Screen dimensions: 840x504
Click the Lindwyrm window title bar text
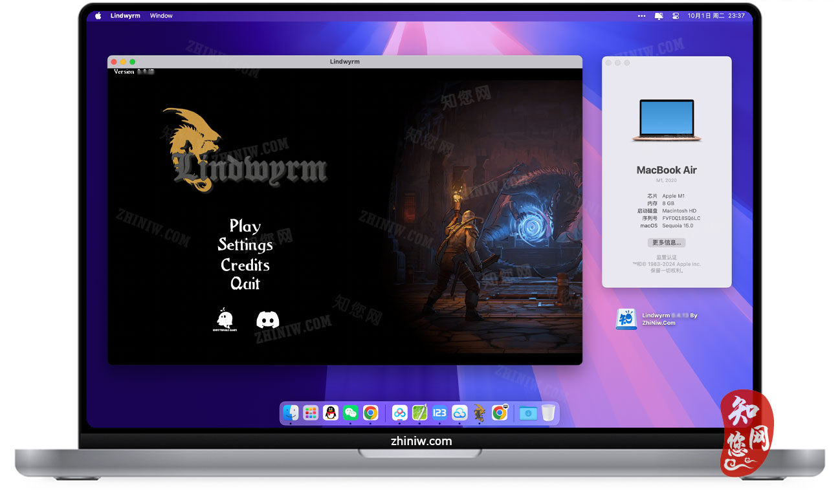(344, 61)
